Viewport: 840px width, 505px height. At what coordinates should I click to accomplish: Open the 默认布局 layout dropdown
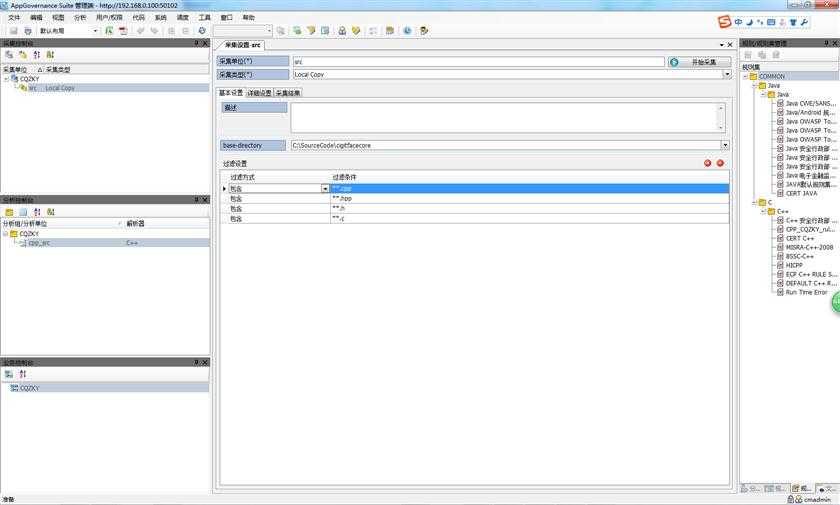pyautogui.click(x=95, y=31)
